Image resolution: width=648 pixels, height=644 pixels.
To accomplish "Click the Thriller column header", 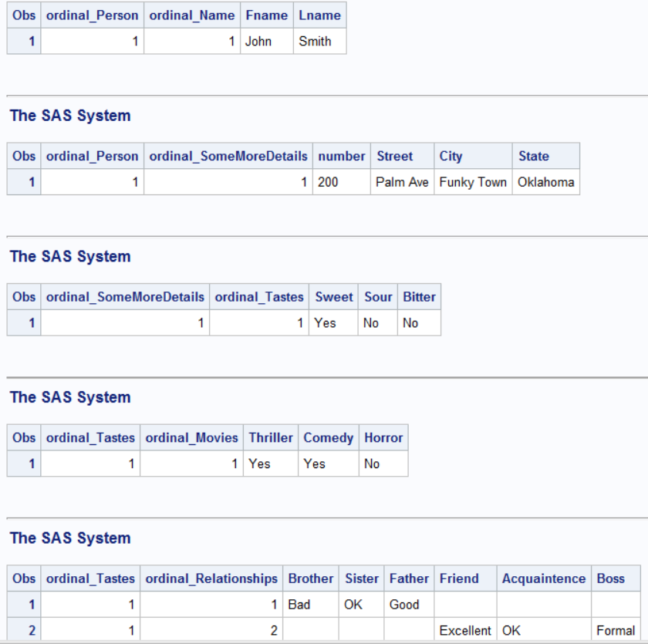I will pyautogui.click(x=271, y=437).
